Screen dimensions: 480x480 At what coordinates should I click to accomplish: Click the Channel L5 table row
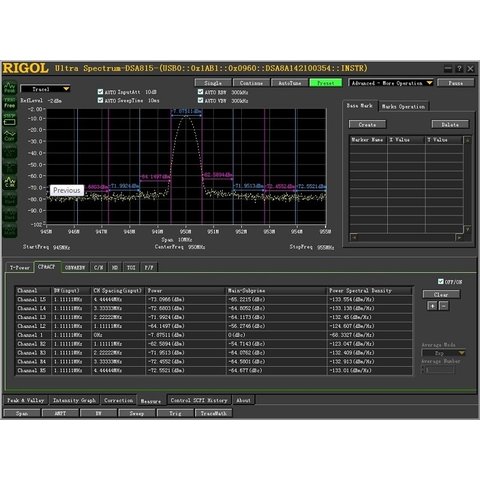[213, 299]
